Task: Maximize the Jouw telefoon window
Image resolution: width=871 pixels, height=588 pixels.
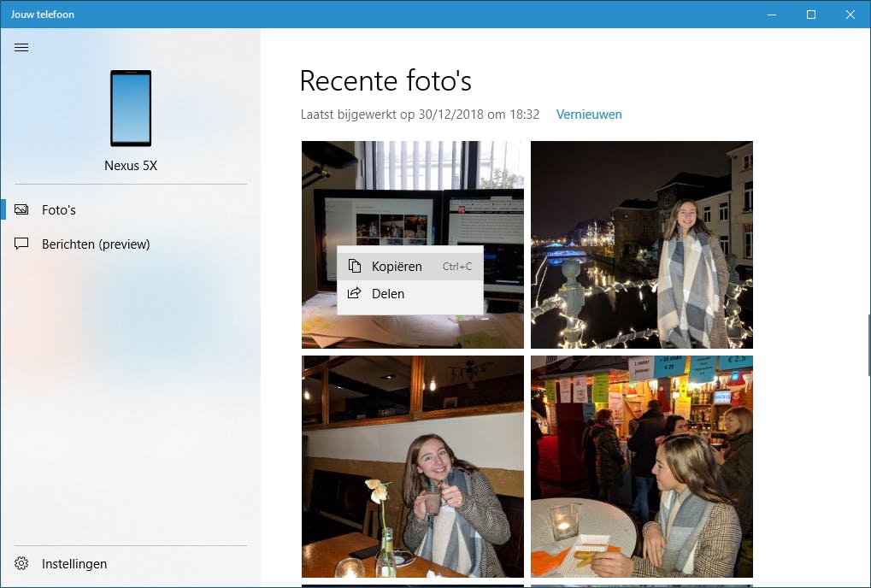Action: [811, 15]
